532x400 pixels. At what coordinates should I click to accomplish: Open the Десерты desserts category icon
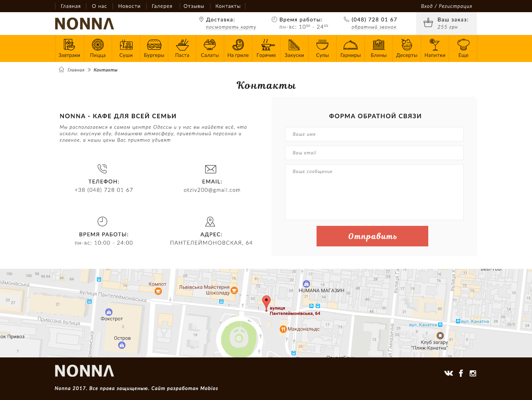(x=407, y=45)
